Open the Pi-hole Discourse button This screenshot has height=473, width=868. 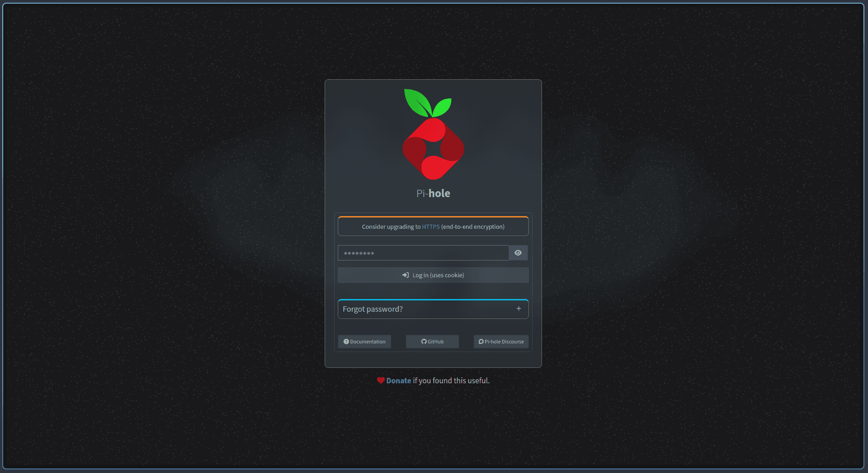point(501,342)
